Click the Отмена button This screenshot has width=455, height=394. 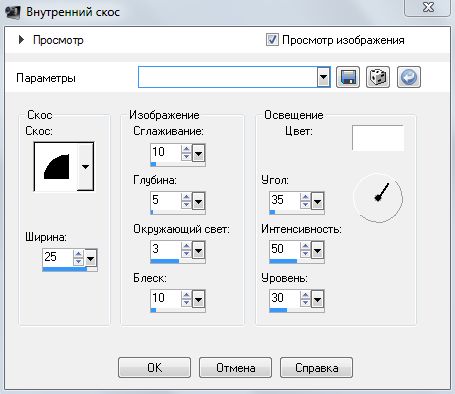coord(235,368)
